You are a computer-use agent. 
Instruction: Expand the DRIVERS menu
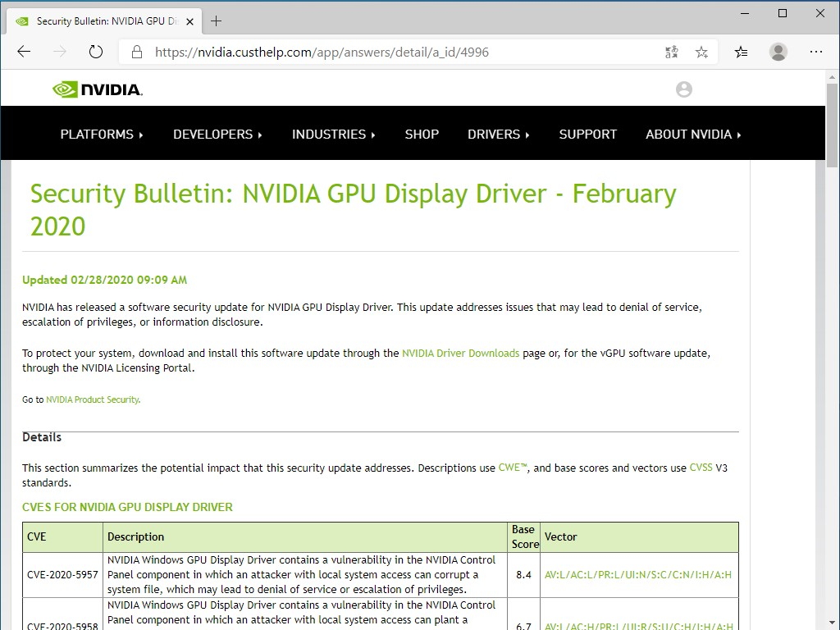coord(499,135)
